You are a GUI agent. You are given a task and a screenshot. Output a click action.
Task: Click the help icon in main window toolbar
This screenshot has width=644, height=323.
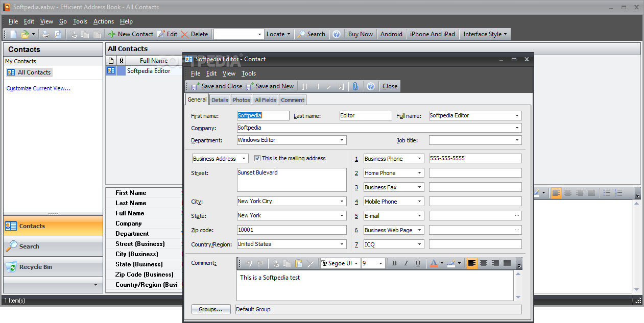(x=337, y=34)
